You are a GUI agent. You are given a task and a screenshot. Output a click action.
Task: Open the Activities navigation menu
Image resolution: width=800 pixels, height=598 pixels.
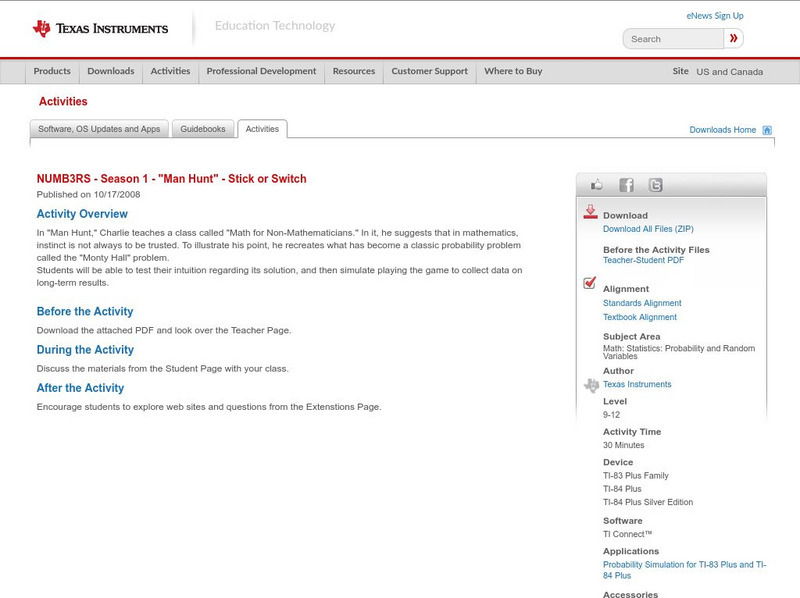tap(170, 71)
